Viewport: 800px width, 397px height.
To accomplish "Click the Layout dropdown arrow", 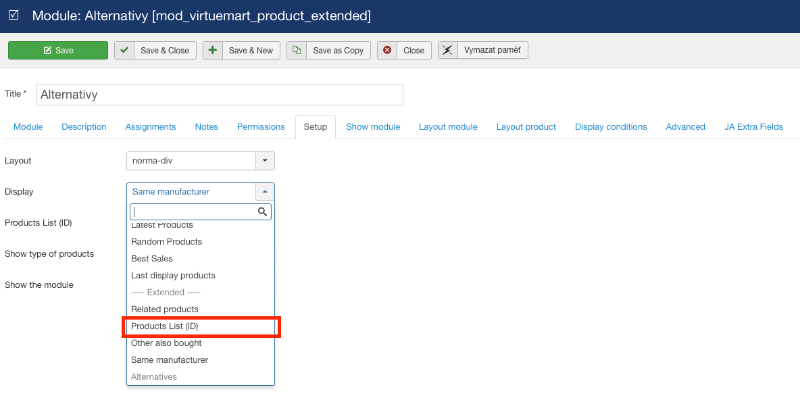I will (x=265, y=161).
